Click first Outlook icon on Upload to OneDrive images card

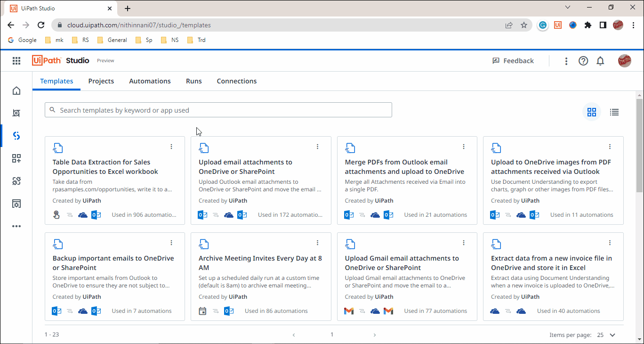(495, 215)
